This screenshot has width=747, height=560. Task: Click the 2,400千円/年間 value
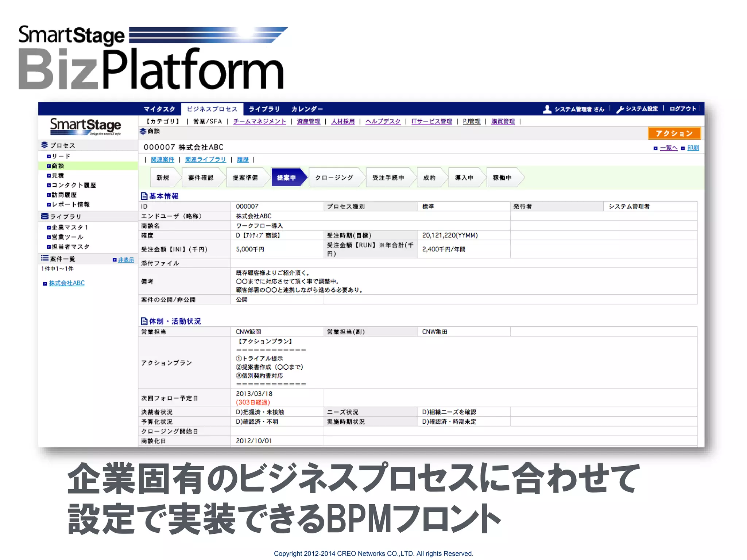point(444,249)
